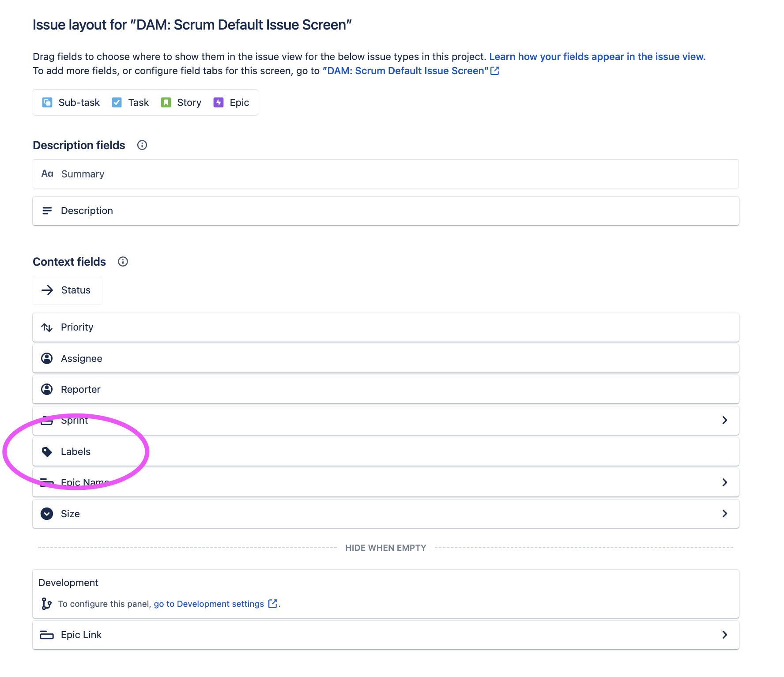Click "go to Development settings" link
Screen dimensions: 784x677
click(208, 604)
